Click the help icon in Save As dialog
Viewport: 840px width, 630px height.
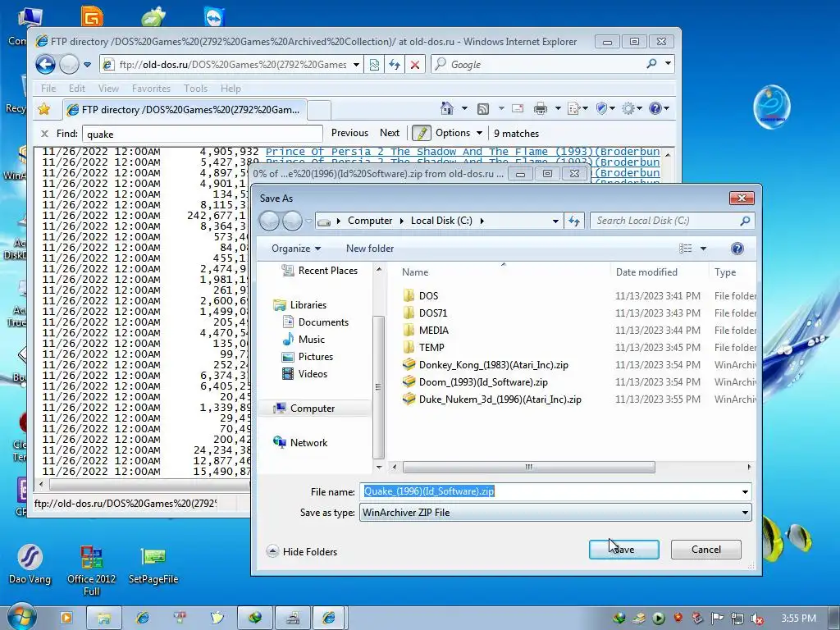pos(737,249)
